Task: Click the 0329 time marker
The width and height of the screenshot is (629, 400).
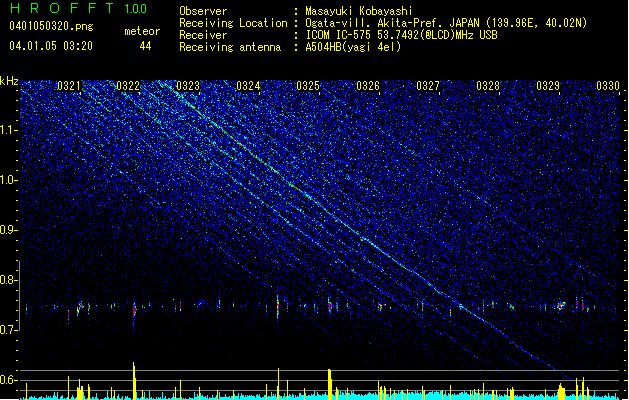Action: 548,86
